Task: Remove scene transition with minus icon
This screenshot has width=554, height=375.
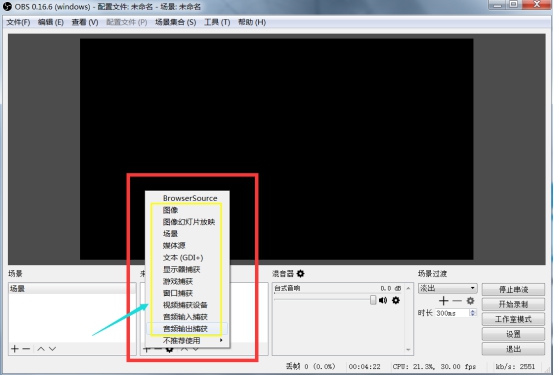Action: pyautogui.click(x=457, y=301)
